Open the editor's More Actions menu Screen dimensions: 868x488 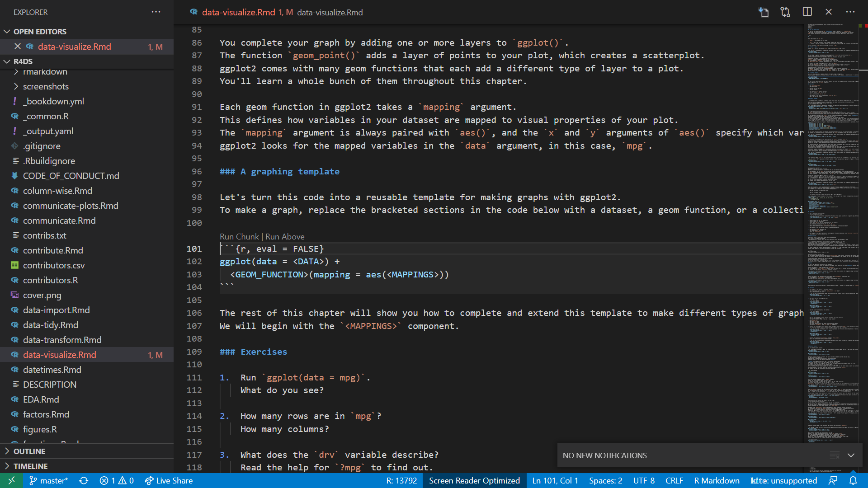pos(851,12)
